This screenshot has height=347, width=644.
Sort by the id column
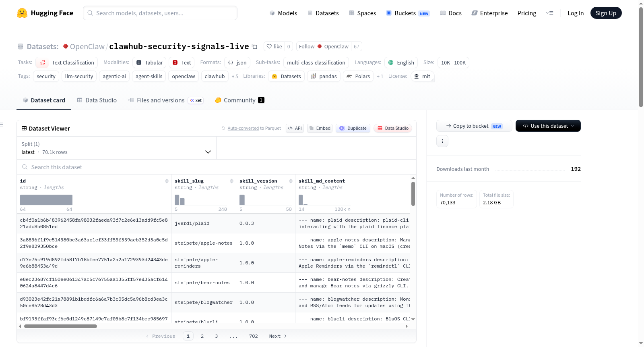[x=167, y=181]
